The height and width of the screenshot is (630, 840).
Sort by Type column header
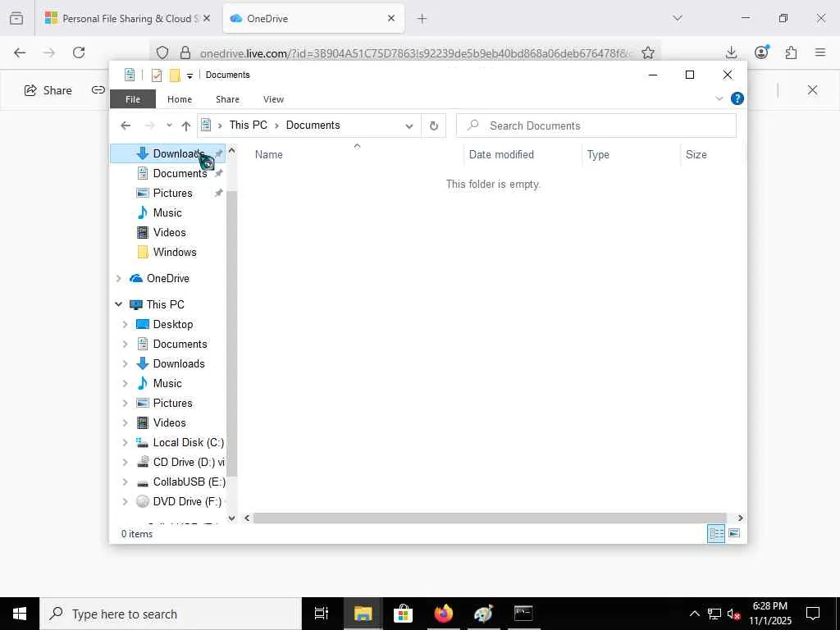point(598,154)
